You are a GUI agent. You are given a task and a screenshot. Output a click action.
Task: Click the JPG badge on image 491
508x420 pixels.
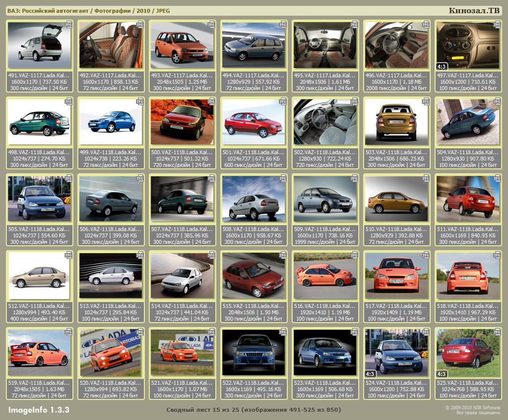[68, 24]
